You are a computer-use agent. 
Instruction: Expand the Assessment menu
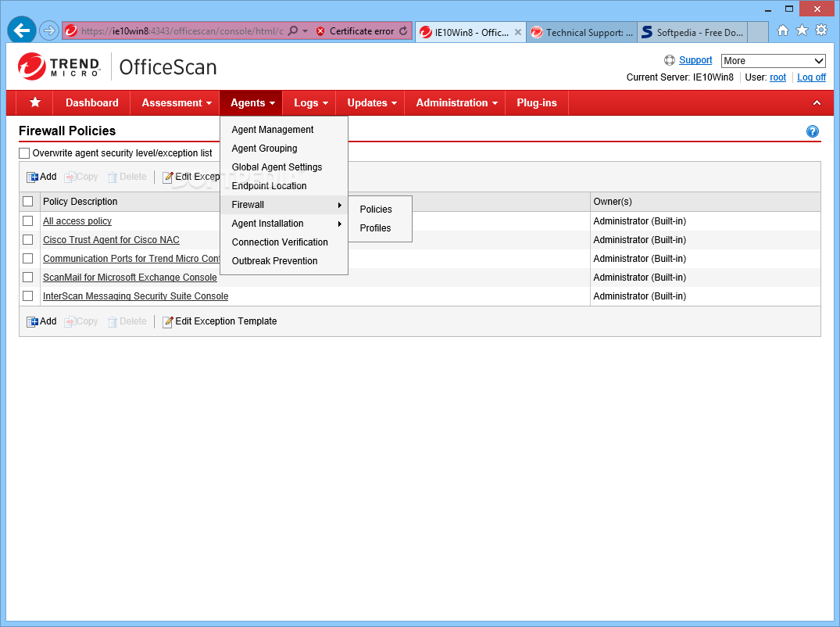[x=177, y=102]
